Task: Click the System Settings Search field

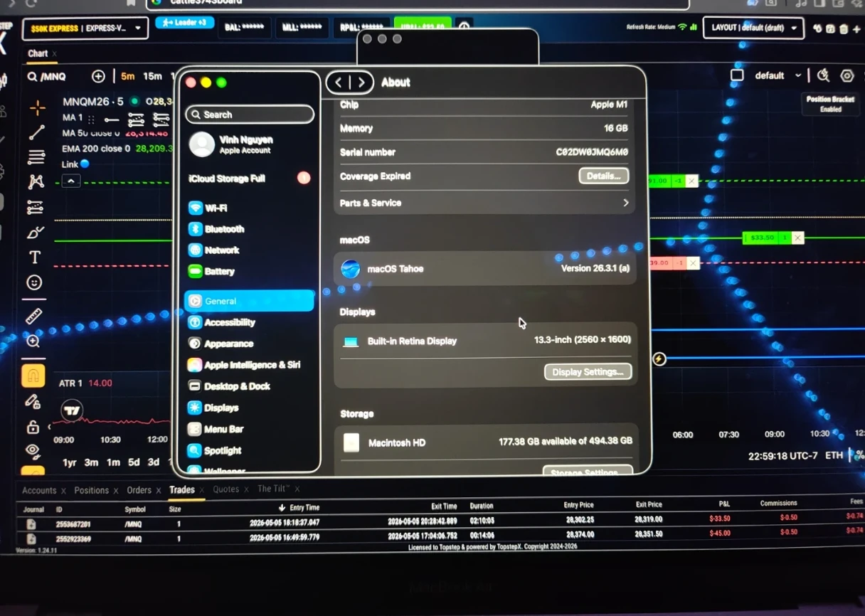Action: (x=250, y=115)
